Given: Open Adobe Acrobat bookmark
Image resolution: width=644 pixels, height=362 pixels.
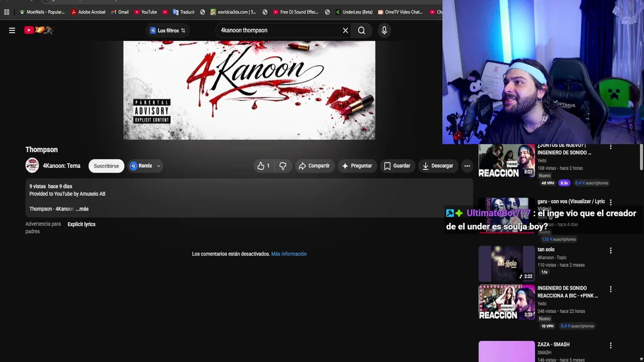Looking at the screenshot, I should point(88,12).
